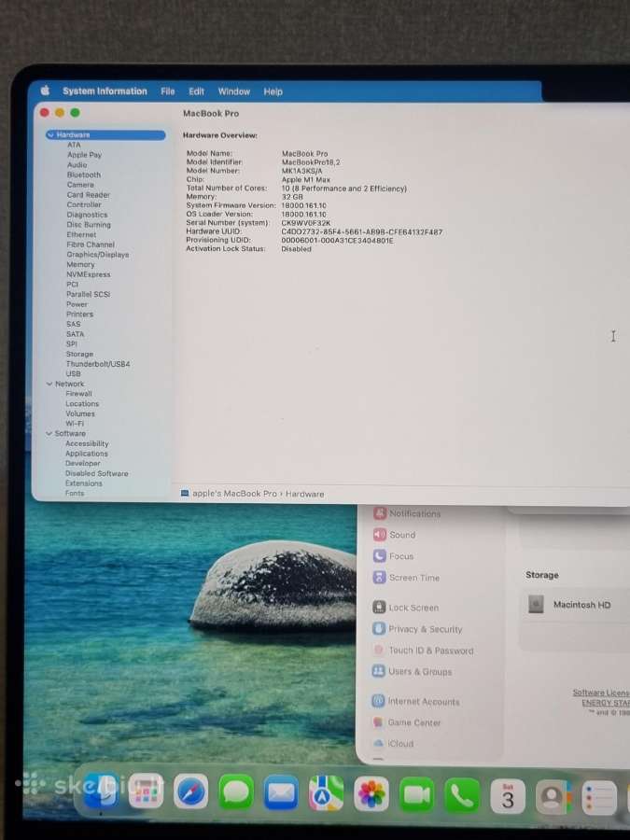Select Memory in hardware sidebar list

point(80,265)
